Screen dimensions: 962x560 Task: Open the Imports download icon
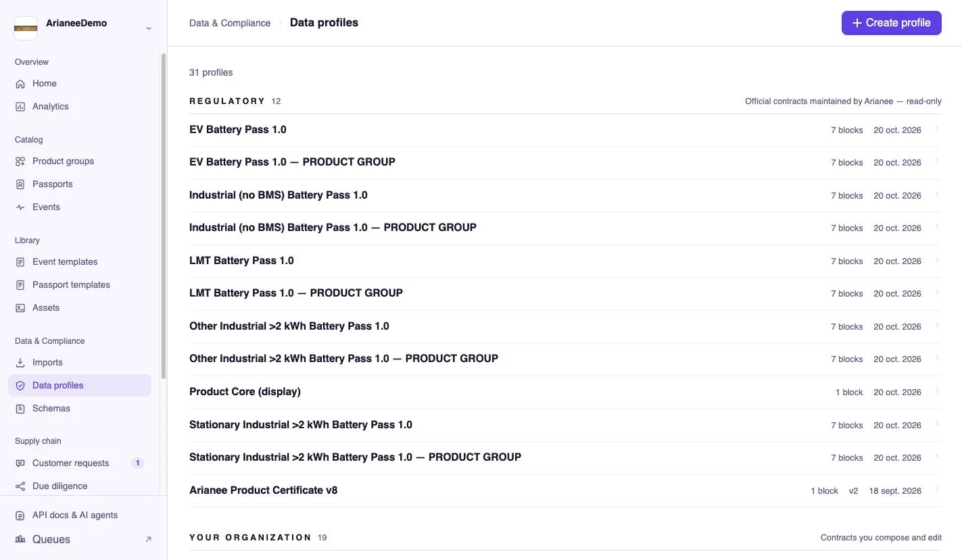tap(20, 363)
